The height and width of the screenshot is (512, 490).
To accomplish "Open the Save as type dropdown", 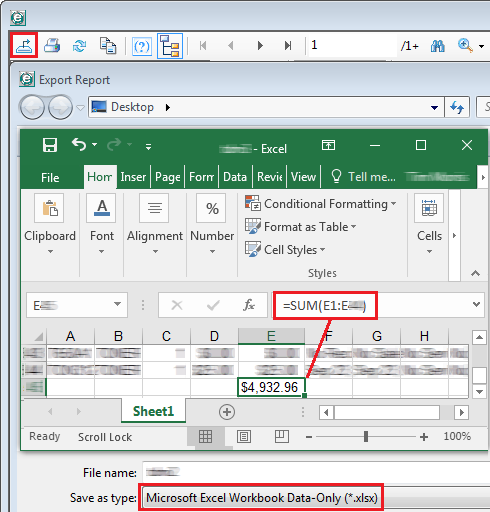I will coord(315,498).
